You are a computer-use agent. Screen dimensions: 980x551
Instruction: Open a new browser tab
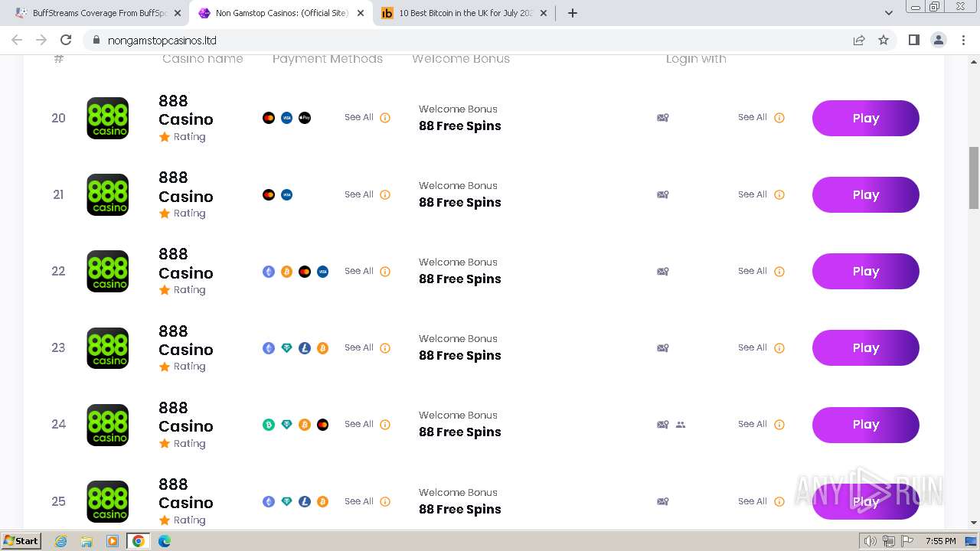click(573, 13)
